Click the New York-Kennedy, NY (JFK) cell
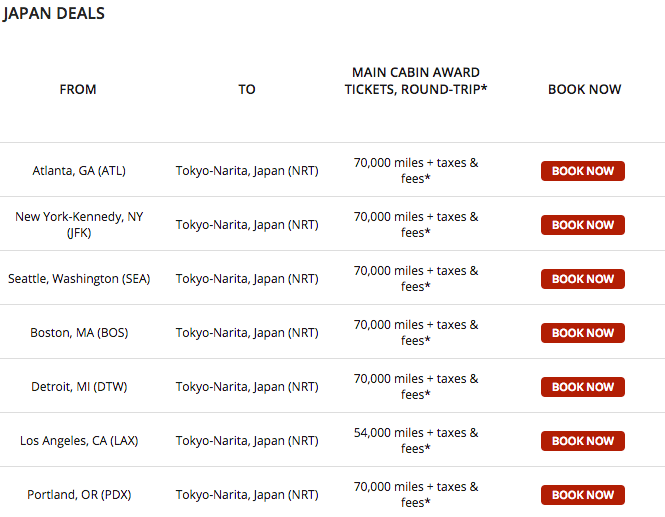The height and width of the screenshot is (517, 665). coord(79,225)
